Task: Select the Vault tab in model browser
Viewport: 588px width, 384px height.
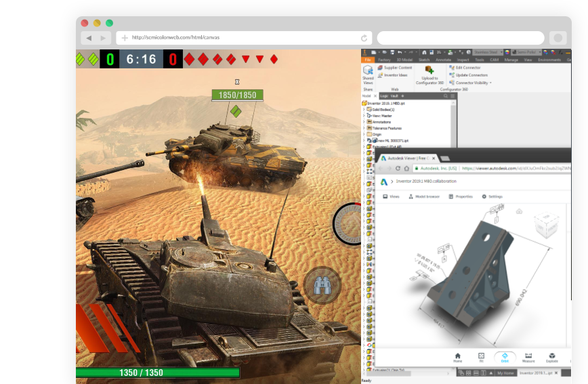Action: 394,96
